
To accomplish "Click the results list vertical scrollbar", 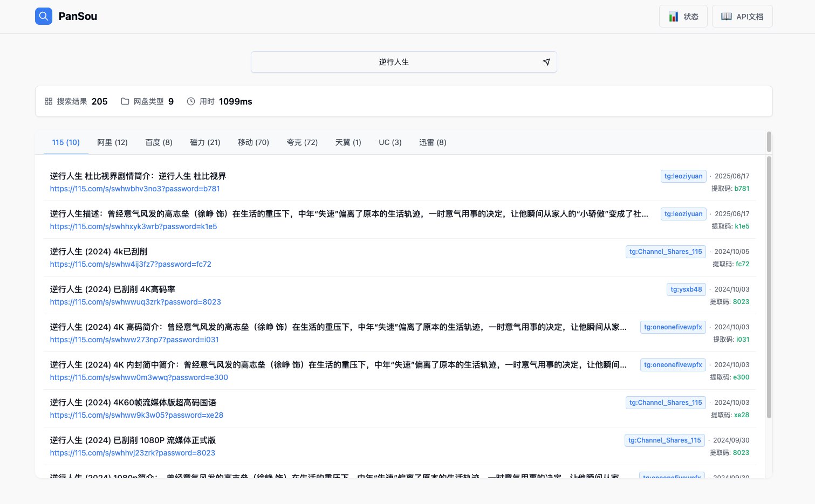I will click(769, 286).
